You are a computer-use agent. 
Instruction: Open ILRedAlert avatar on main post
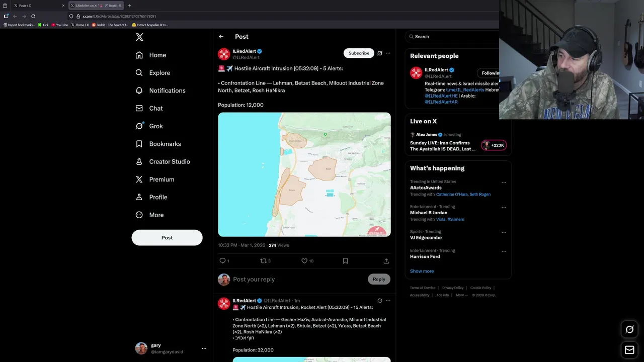pos(224,54)
